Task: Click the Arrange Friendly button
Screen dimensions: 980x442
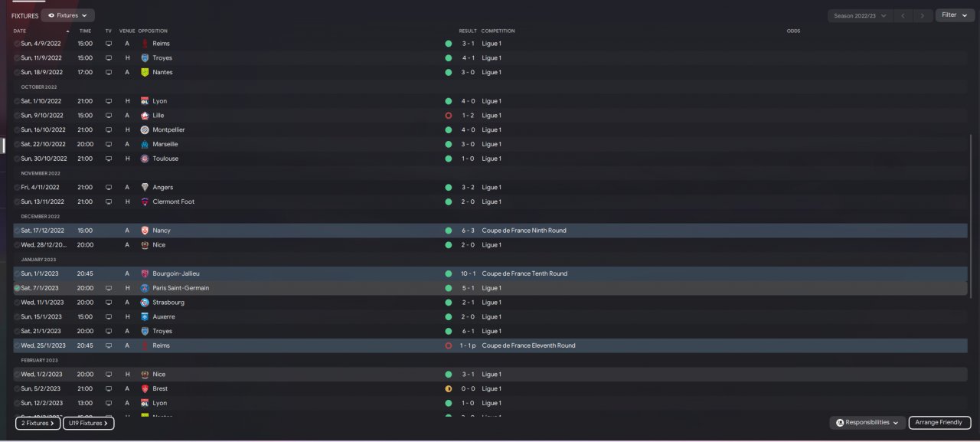Action: pyautogui.click(x=939, y=423)
